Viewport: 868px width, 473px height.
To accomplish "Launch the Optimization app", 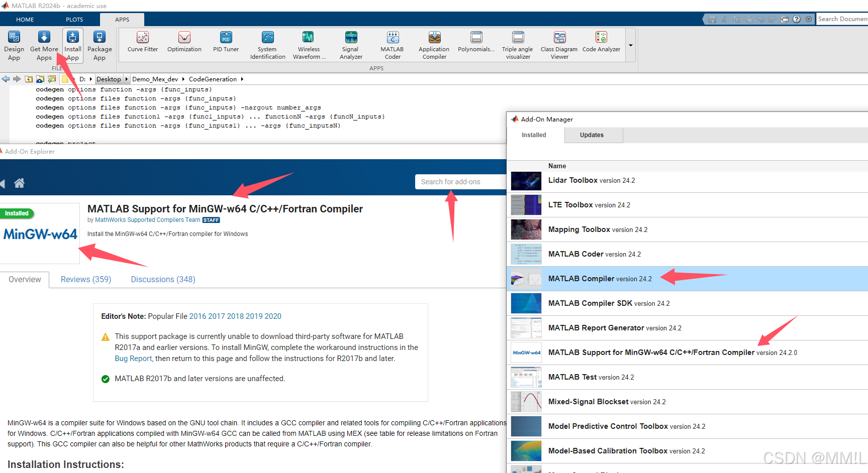I will pyautogui.click(x=184, y=42).
